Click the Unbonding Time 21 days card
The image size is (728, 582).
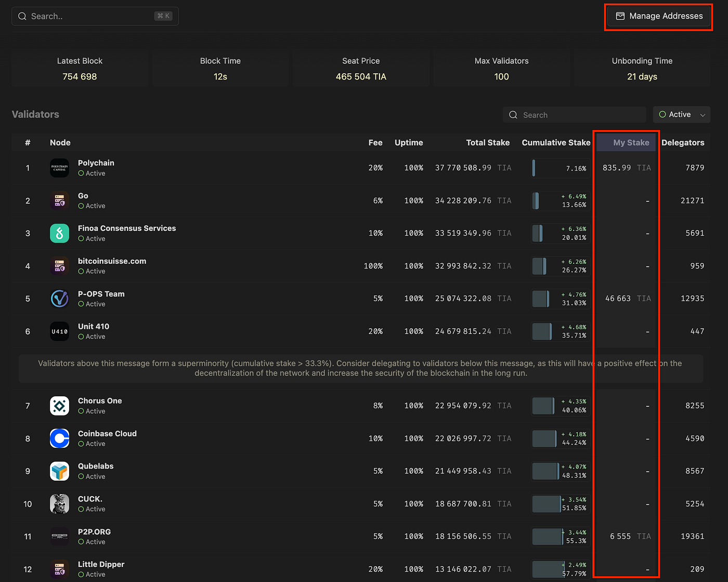pos(642,69)
